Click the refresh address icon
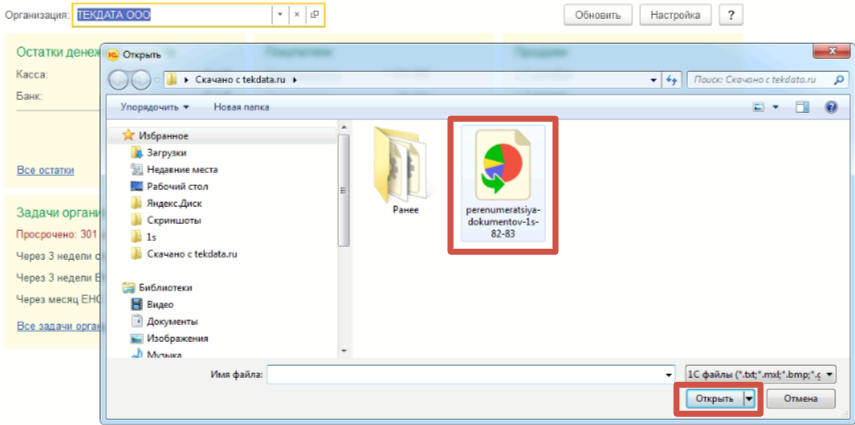 [671, 80]
